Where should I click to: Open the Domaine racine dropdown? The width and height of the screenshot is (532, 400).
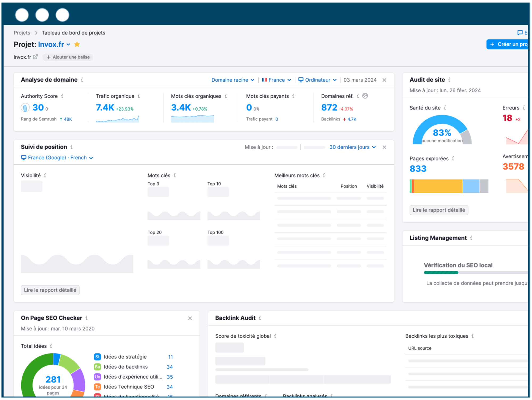click(x=233, y=80)
